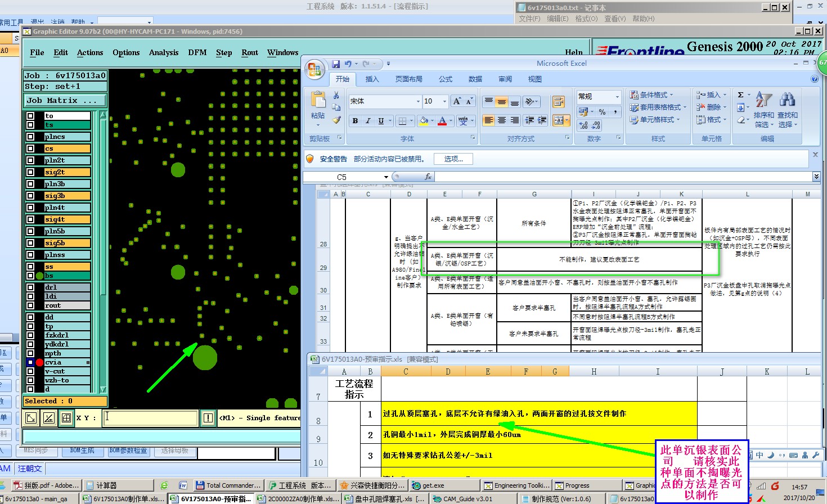Click the Excel Office button
This screenshot has height=504, width=827.
tap(314, 70)
